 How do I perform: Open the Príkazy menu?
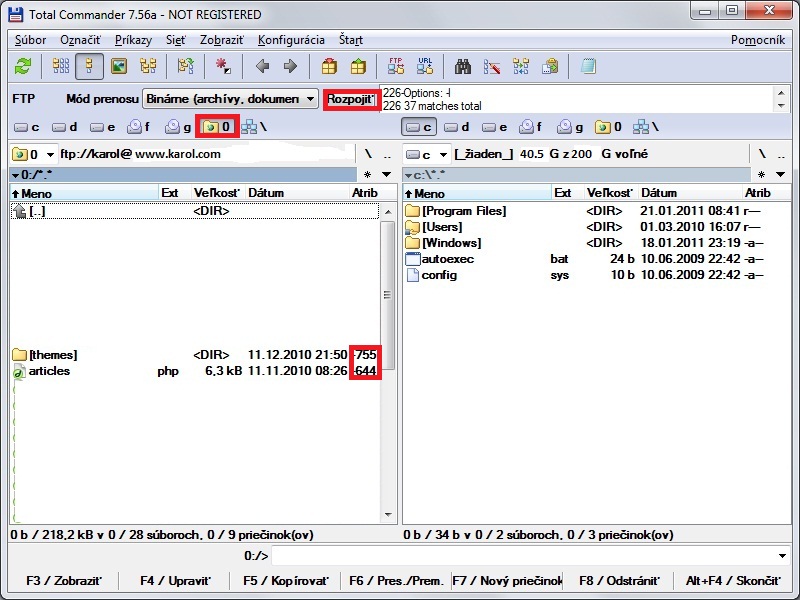(x=133, y=40)
